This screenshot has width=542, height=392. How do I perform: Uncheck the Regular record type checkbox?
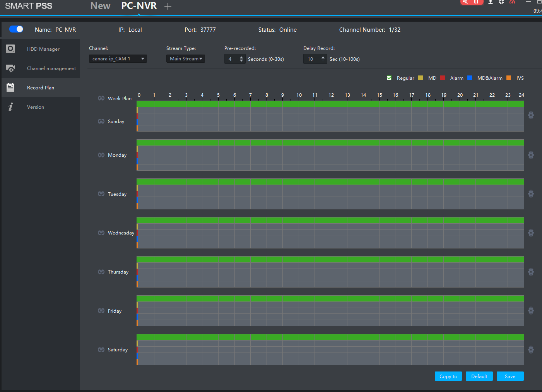click(x=389, y=78)
